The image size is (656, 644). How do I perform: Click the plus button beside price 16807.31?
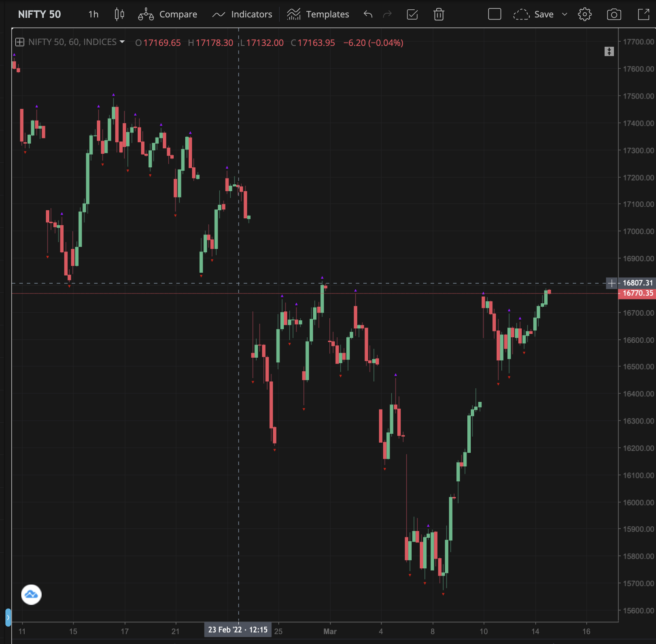coord(612,283)
